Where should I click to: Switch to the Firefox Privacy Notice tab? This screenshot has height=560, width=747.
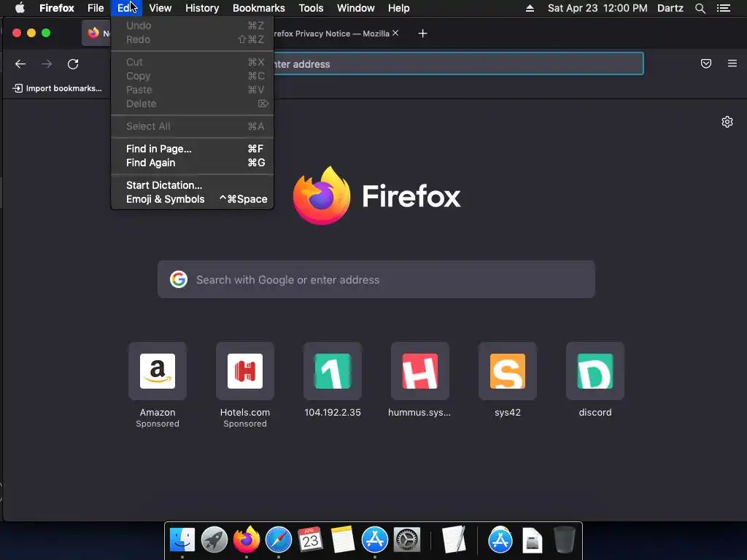tap(330, 34)
